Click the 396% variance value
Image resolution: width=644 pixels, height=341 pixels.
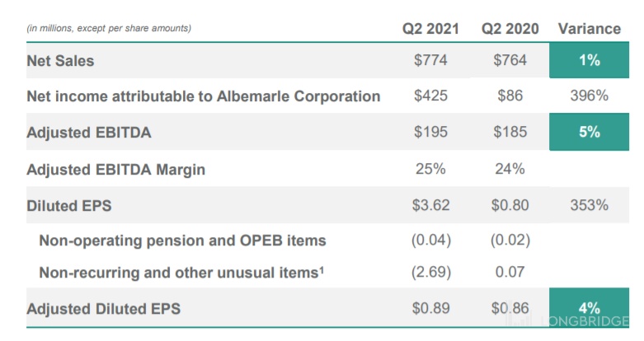point(589,96)
